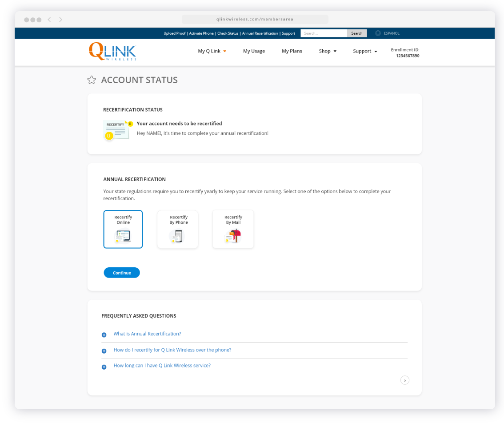Click the Frequently Asked Questions heading

pyautogui.click(x=139, y=316)
